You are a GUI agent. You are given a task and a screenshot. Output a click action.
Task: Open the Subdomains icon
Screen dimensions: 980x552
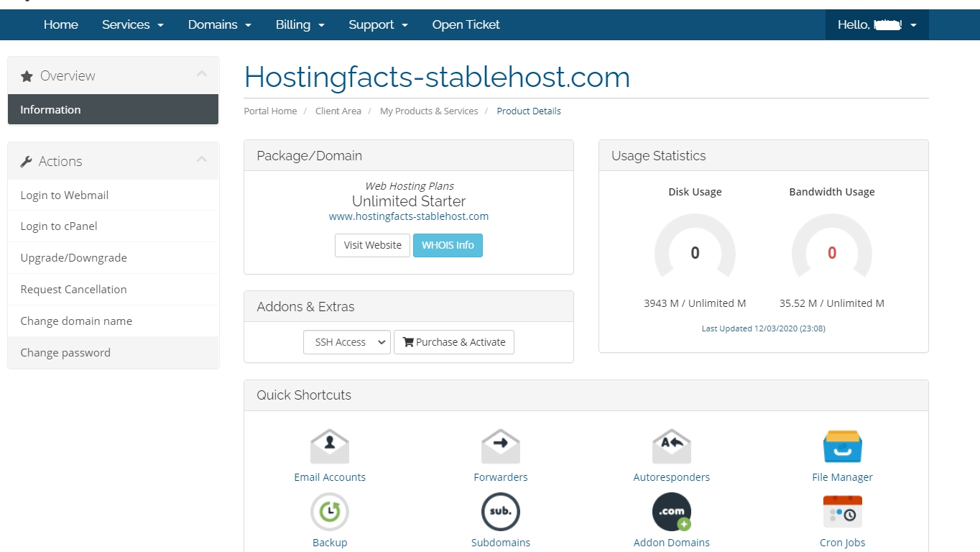(x=501, y=512)
